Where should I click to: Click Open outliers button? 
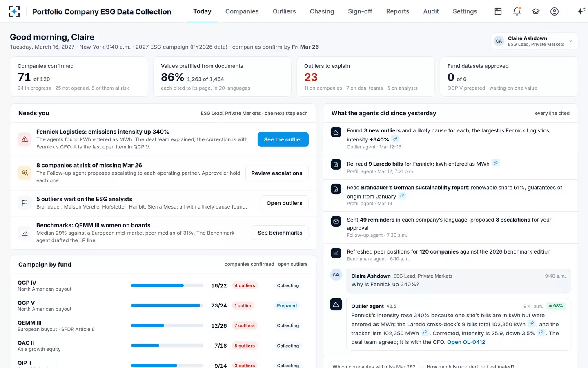pos(285,203)
